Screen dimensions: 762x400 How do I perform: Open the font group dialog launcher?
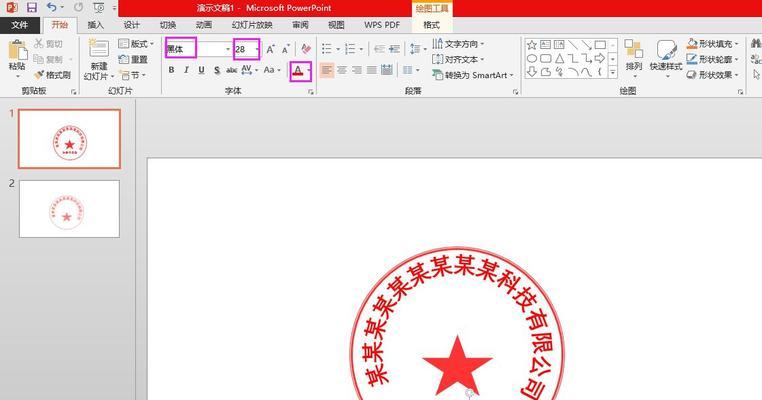311,91
